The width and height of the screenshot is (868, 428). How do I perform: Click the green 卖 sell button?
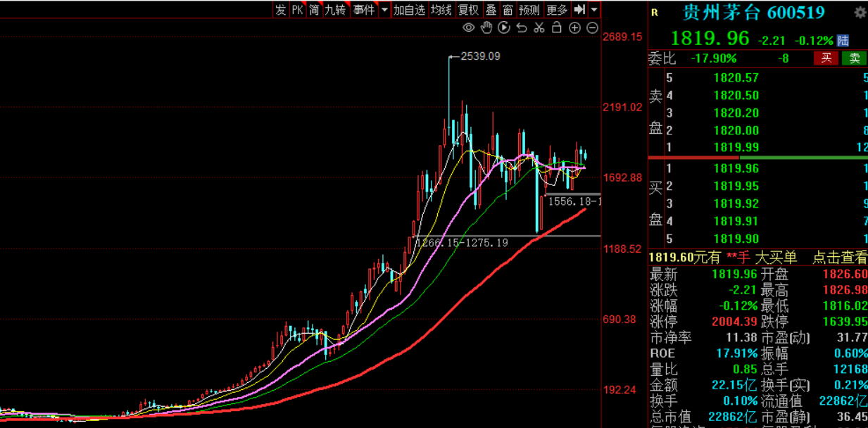(x=854, y=58)
